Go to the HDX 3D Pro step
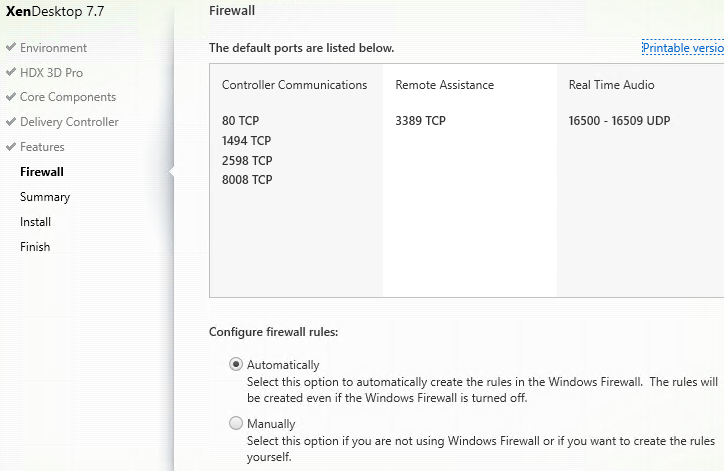The height and width of the screenshot is (471, 724). (x=51, y=73)
